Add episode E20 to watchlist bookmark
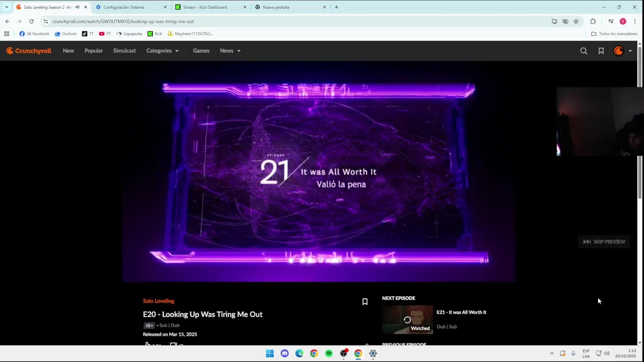Screen dimensions: 644x362 [x=365, y=302]
